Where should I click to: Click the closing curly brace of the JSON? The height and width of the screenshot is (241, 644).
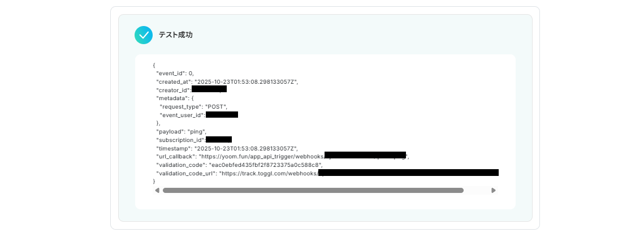pos(154,181)
